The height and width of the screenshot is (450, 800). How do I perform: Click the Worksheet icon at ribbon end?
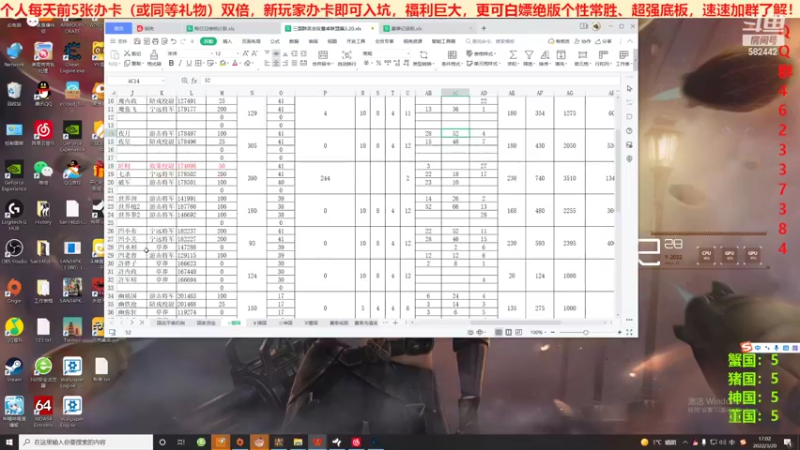pyautogui.click(x=623, y=55)
